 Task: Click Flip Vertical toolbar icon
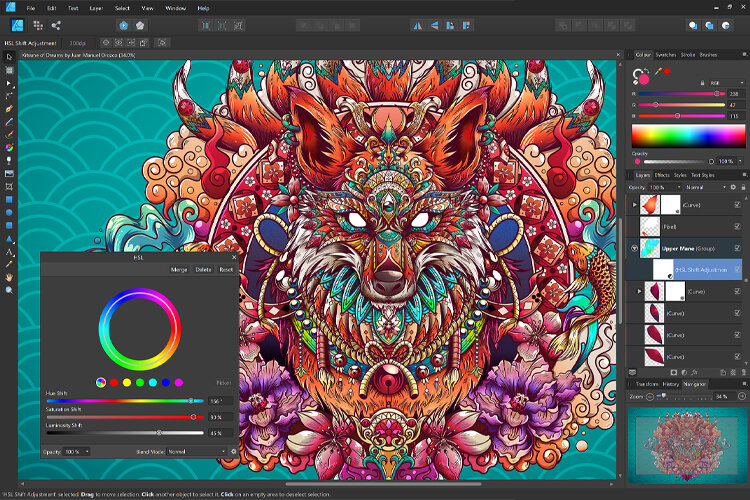[434, 26]
